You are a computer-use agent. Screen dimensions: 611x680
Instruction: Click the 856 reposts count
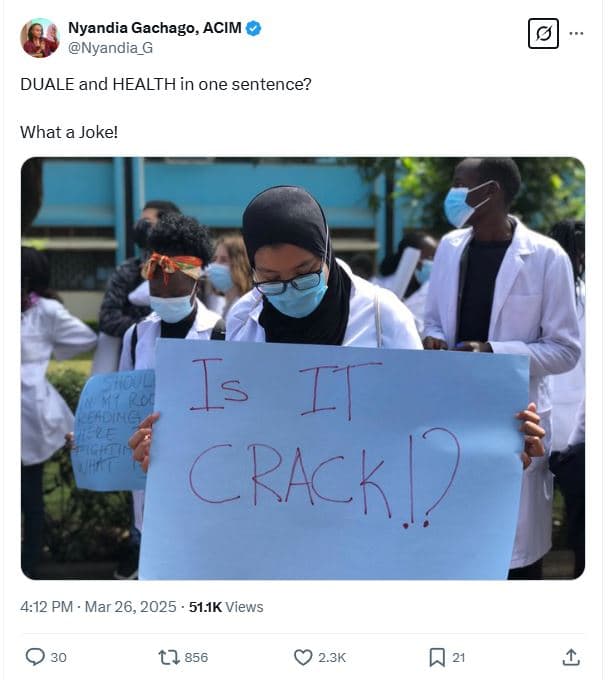pyautogui.click(x=196, y=657)
